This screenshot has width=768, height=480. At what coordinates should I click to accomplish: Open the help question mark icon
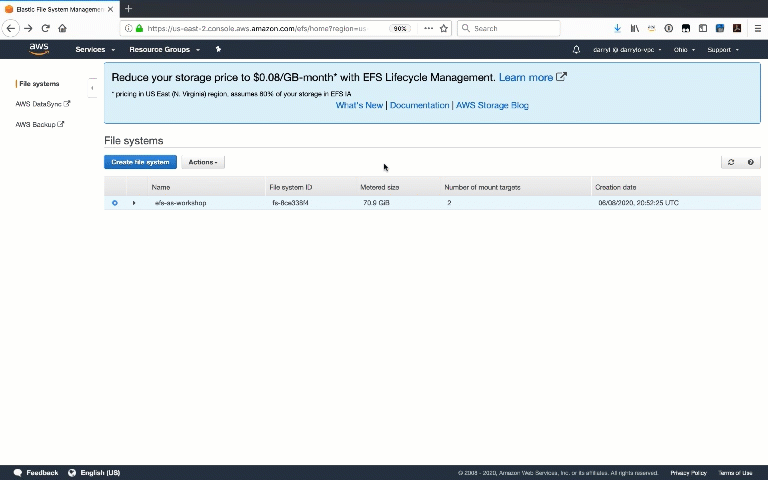(x=750, y=162)
